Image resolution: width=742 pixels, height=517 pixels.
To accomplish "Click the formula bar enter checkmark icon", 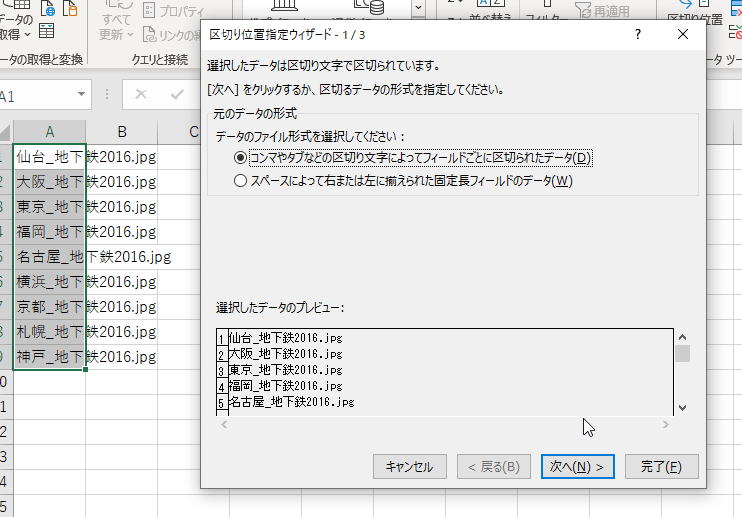I will coord(176,95).
